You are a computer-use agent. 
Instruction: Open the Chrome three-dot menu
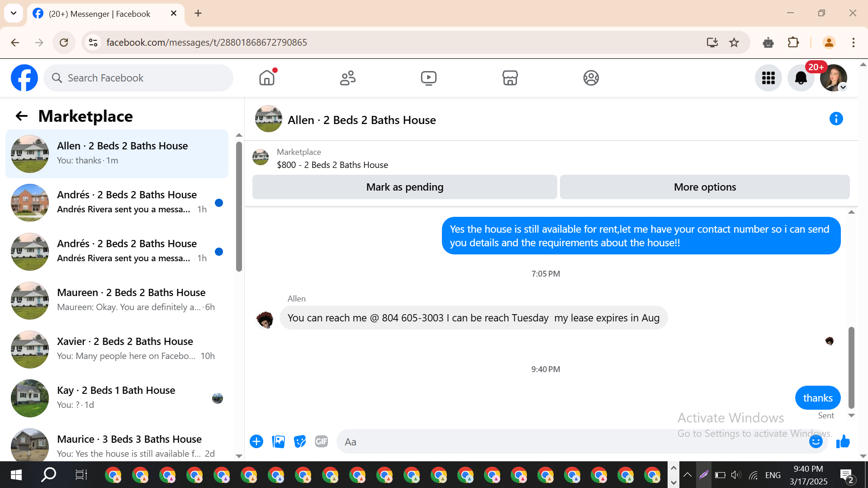pyautogui.click(x=853, y=43)
